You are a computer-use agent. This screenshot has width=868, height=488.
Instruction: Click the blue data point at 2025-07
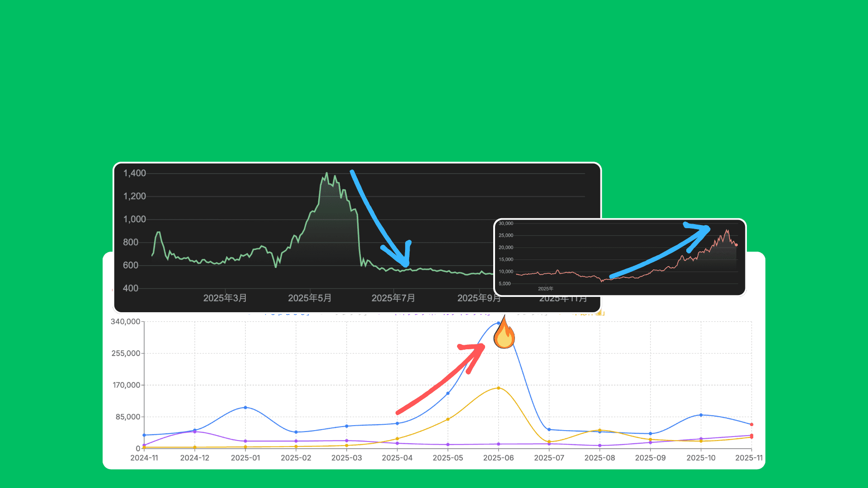(x=549, y=430)
